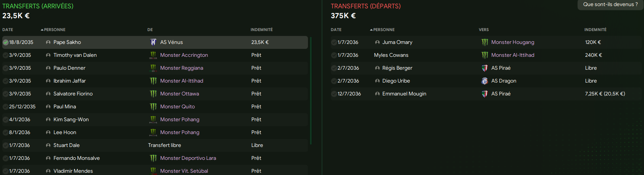Image resolution: width=644 pixels, height=175 pixels.
Task: Click the AS Vénus club crest icon
Action: pos(153,42)
